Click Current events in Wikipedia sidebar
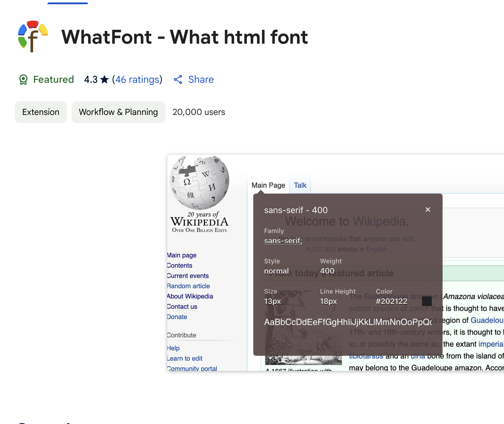The image size is (504, 424). pyautogui.click(x=188, y=276)
